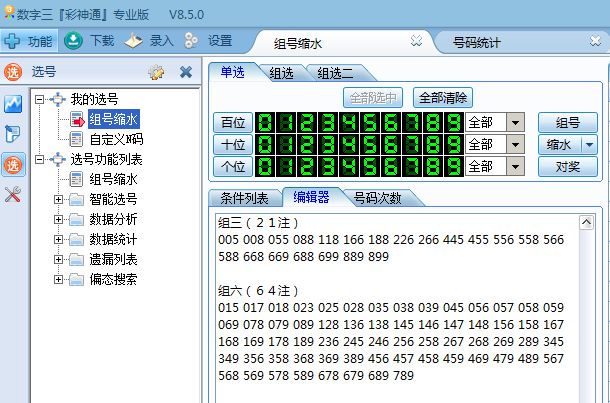Expand the 智能选号 tree folder

point(61,199)
